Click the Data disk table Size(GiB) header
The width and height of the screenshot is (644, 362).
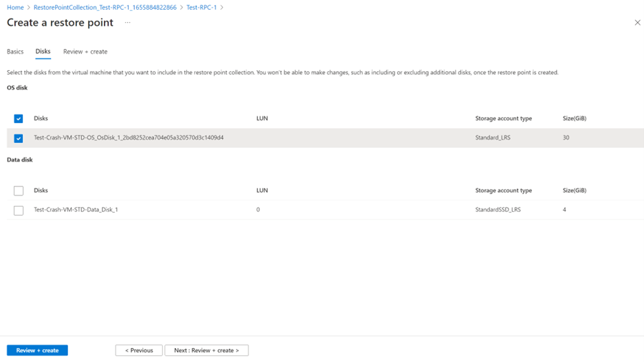click(x=575, y=190)
